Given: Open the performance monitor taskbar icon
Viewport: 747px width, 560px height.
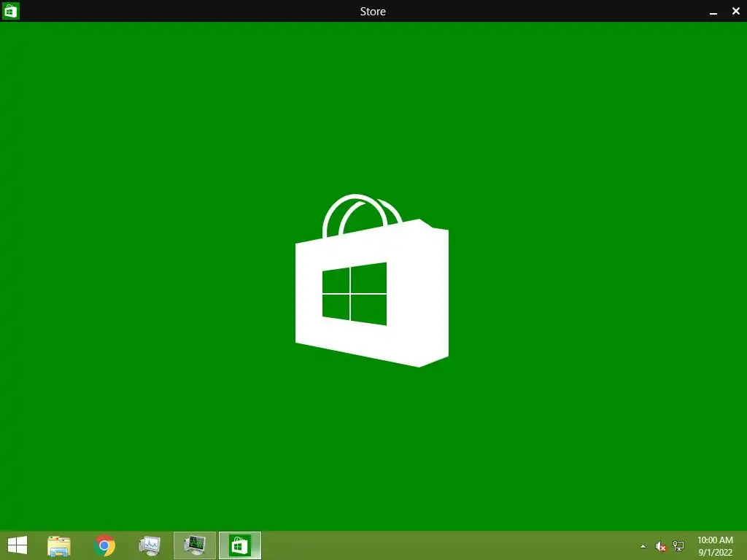Looking at the screenshot, I should (150, 545).
